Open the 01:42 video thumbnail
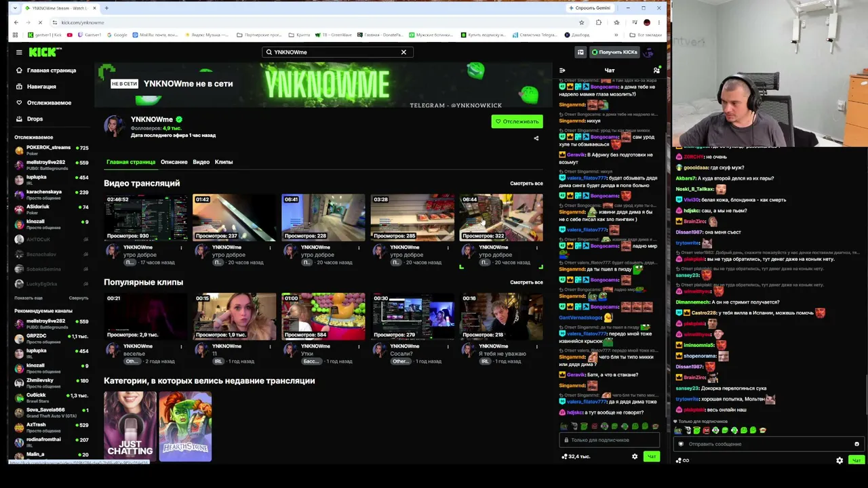868x488 pixels. point(235,218)
